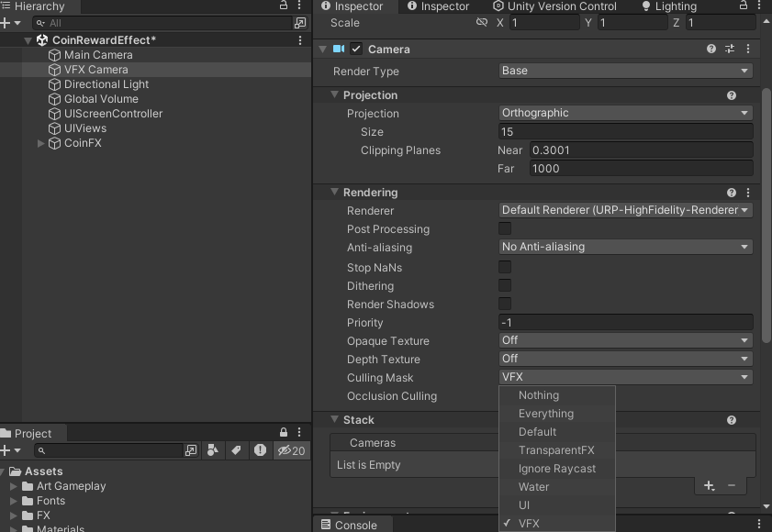Open Rendering section more options menu
Screen dimensions: 772x532
pos(748,193)
